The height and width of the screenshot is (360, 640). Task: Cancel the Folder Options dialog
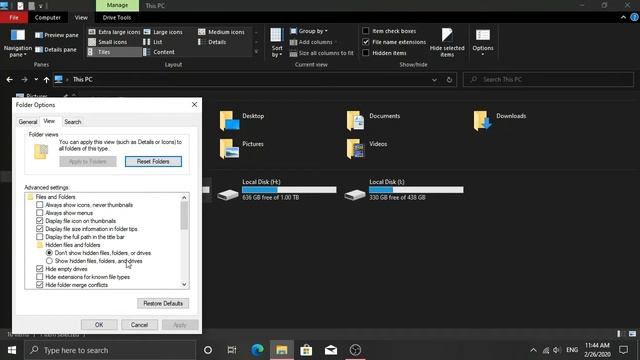(139, 324)
